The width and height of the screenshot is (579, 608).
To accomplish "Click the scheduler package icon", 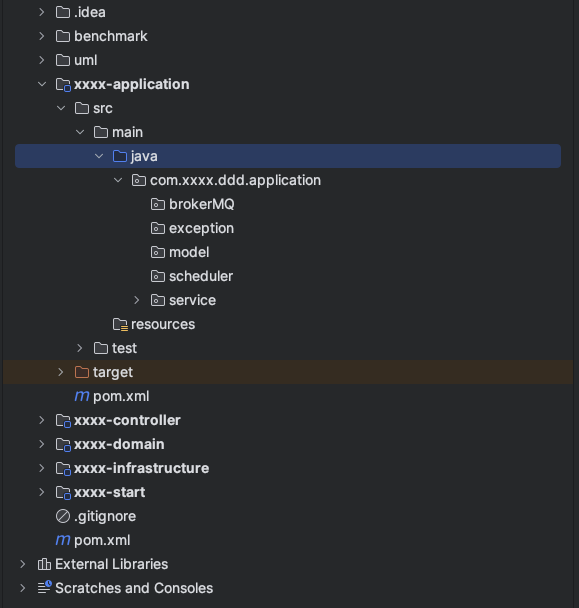I will pos(158,276).
